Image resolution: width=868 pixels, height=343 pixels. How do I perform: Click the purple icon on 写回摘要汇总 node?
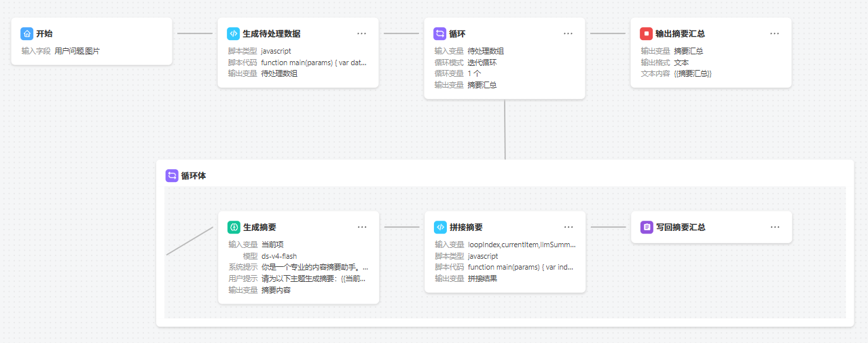(x=647, y=227)
